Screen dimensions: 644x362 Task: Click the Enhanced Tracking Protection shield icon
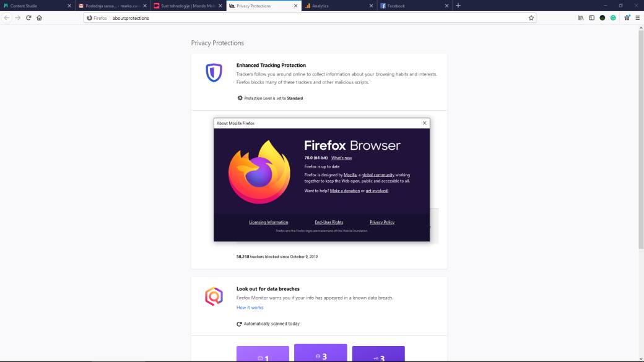[213, 72]
